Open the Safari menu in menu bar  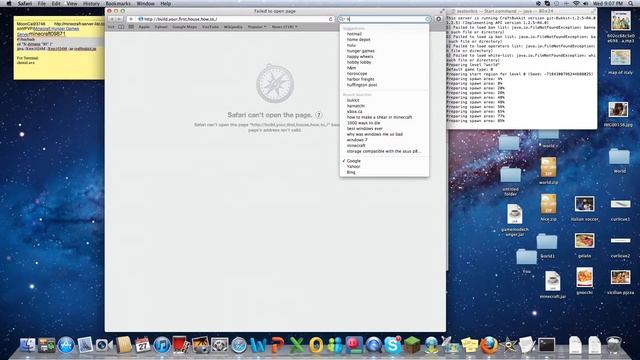click(x=24, y=3)
